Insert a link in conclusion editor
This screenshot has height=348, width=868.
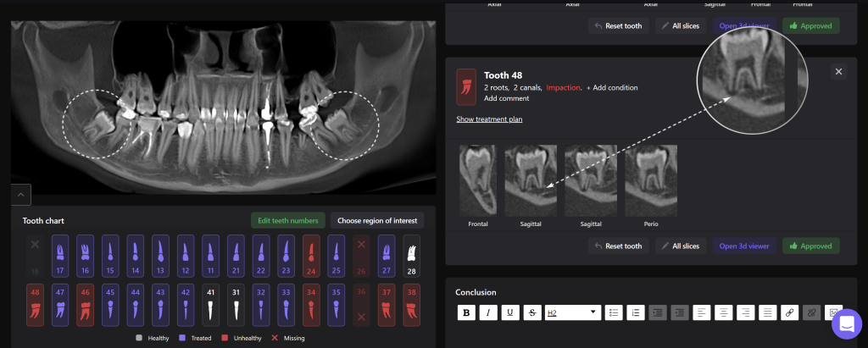click(x=790, y=312)
